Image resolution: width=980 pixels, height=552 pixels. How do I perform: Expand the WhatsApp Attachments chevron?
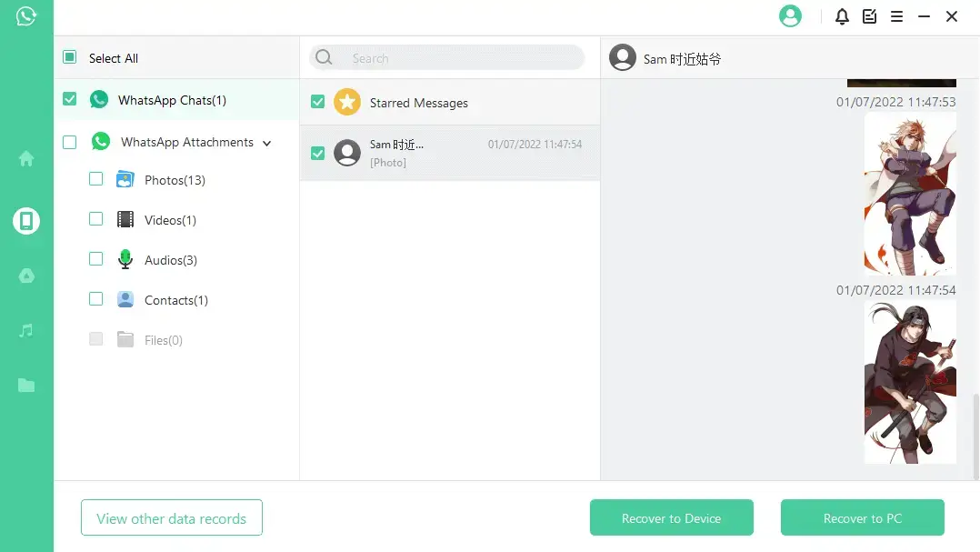(x=266, y=143)
